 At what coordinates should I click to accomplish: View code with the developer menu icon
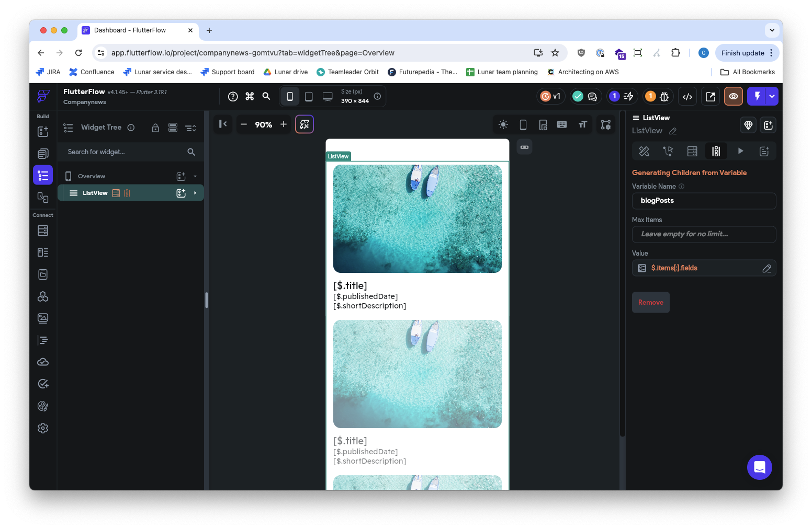pyautogui.click(x=687, y=96)
